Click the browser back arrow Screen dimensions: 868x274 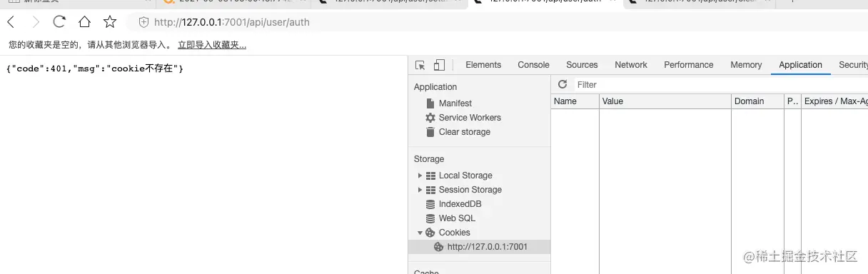[11, 22]
